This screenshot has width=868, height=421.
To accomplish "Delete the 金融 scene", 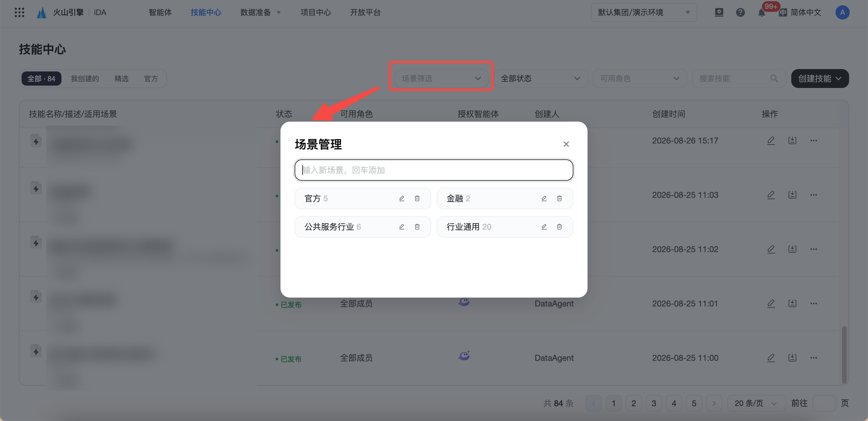I will [x=559, y=198].
